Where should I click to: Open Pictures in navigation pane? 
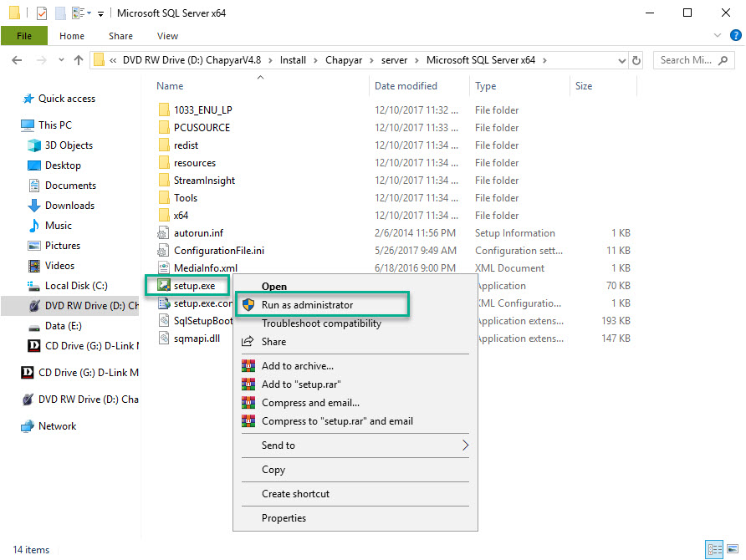coord(63,246)
